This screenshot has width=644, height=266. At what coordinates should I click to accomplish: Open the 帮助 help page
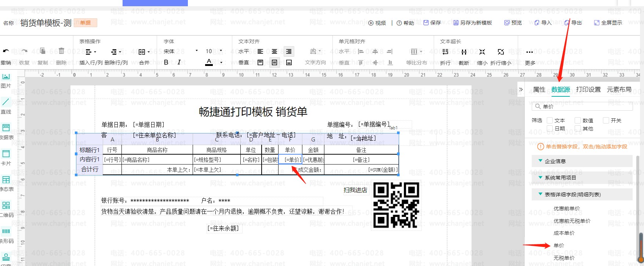click(405, 23)
